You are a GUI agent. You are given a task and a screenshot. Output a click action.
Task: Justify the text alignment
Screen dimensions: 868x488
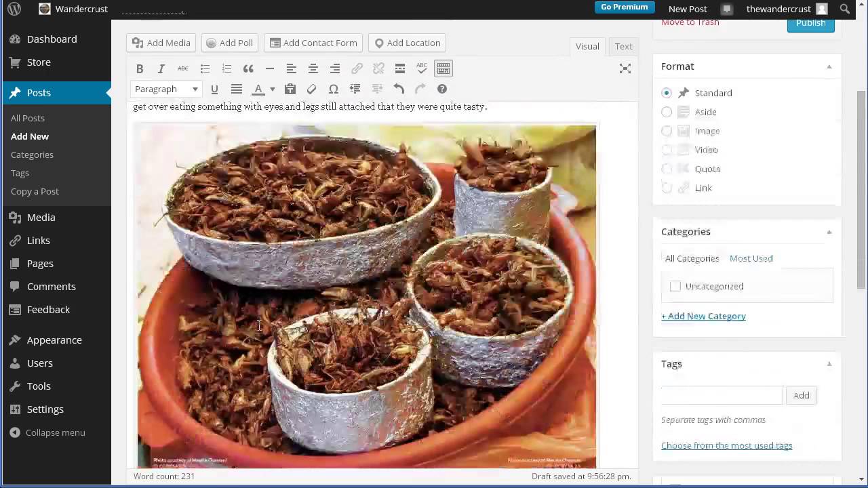point(237,89)
